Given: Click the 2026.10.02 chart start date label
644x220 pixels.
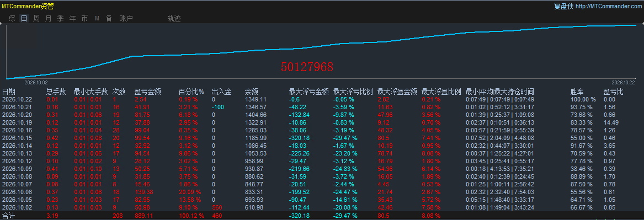Looking at the screenshot, I should click(36, 83).
